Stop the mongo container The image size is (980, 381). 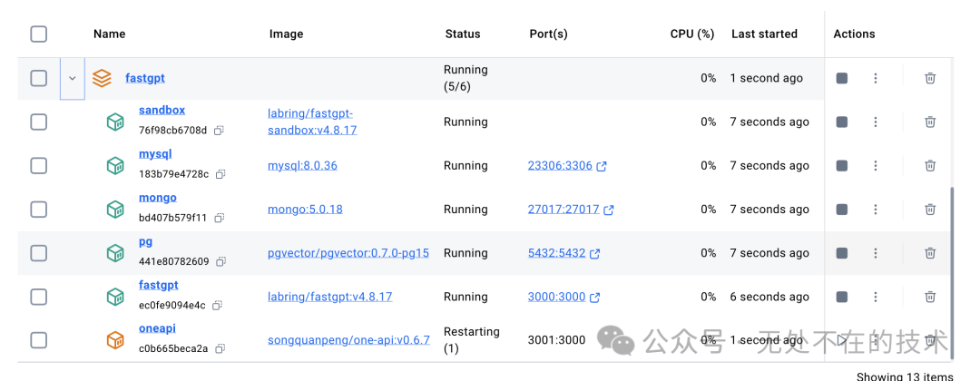point(842,210)
